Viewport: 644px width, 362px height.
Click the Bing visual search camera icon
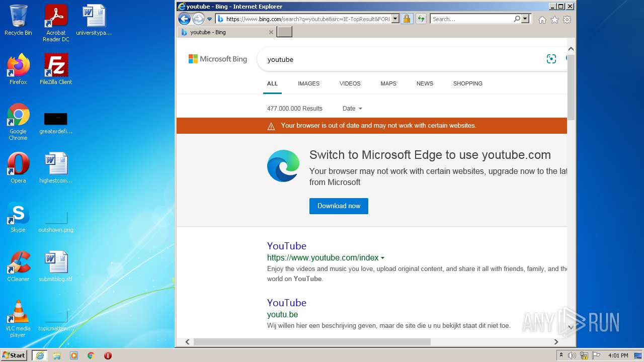[x=551, y=59]
